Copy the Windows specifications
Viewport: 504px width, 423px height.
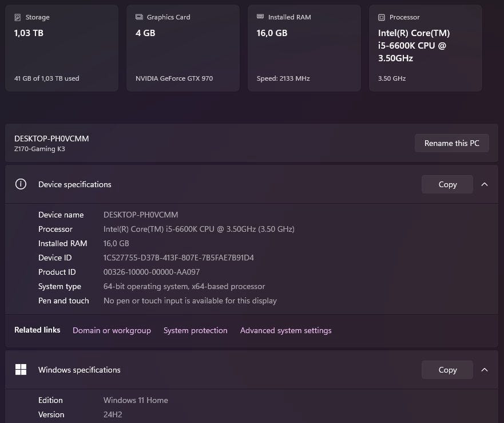[447, 370]
